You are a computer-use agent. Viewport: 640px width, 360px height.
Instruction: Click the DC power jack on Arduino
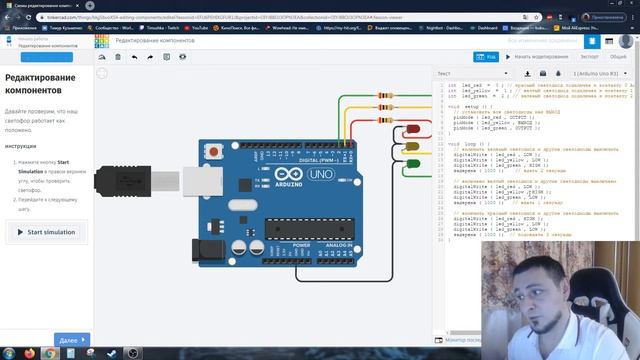[208, 250]
